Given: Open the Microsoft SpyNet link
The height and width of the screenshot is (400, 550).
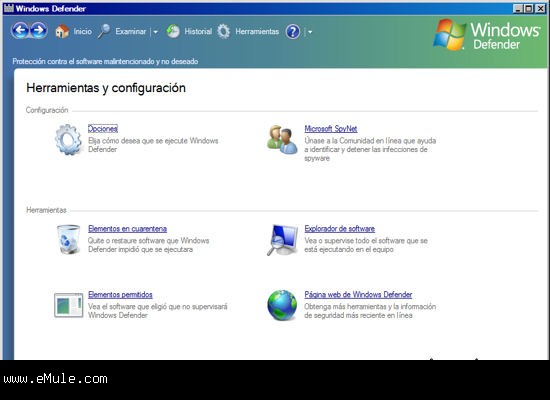Looking at the screenshot, I should (331, 129).
